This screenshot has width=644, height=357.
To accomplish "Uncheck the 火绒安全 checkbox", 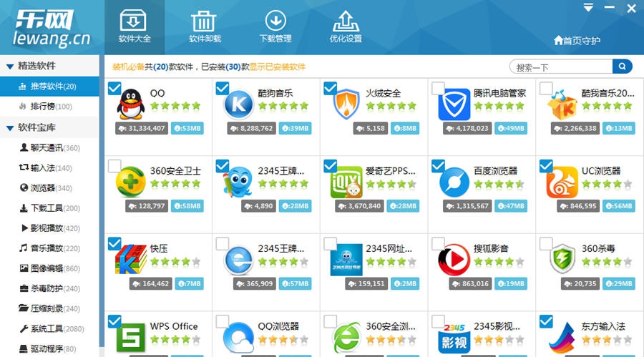I will [330, 88].
